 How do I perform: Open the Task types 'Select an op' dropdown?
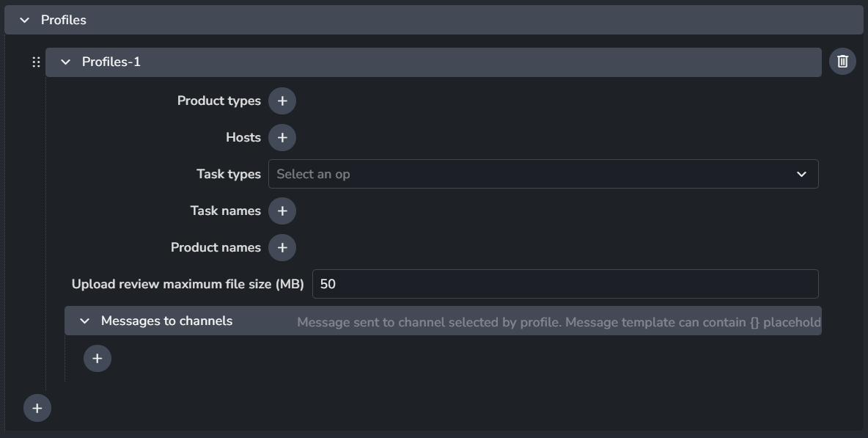[528, 175]
